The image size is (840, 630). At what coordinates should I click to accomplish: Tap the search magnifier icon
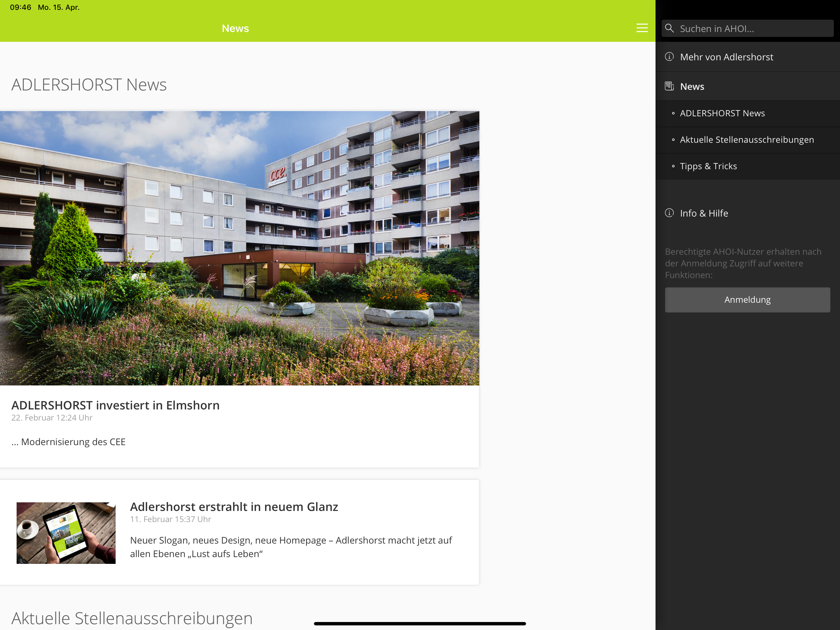tap(669, 29)
